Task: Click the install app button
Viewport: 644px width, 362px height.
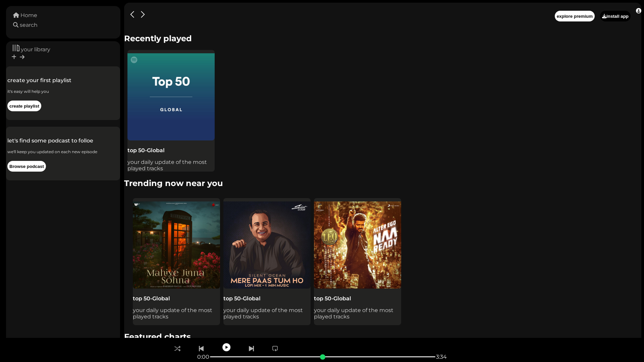Action: pos(615,16)
